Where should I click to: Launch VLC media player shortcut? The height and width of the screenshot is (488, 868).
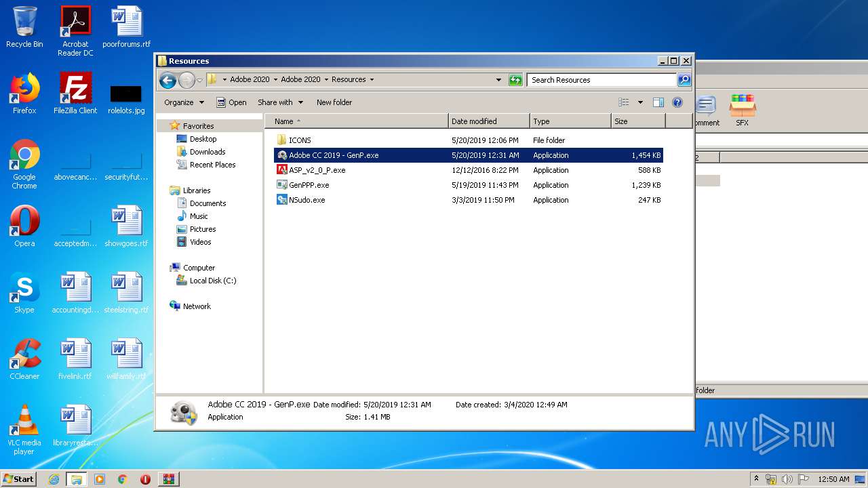24,430
